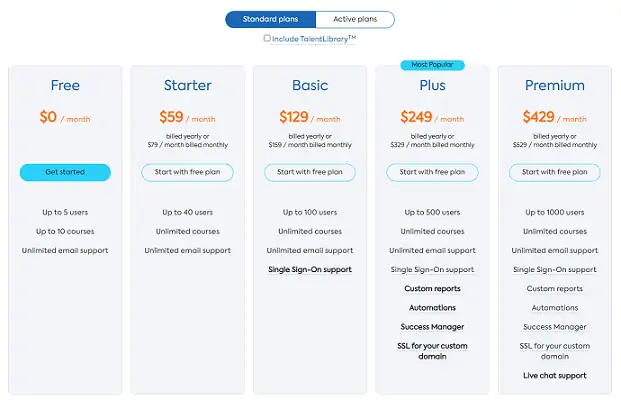The width and height of the screenshot is (621, 400).
Task: Select the Basic plan heading
Action: pos(310,85)
